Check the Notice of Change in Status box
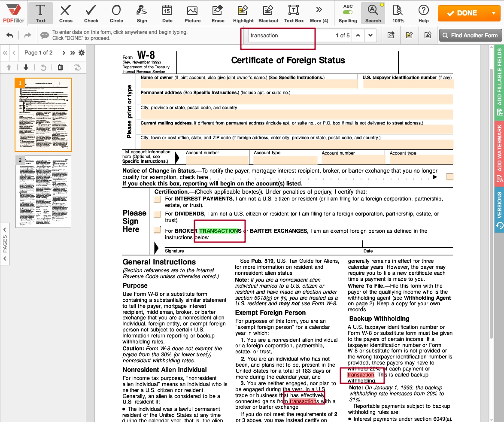The image size is (504, 422). 449,176
